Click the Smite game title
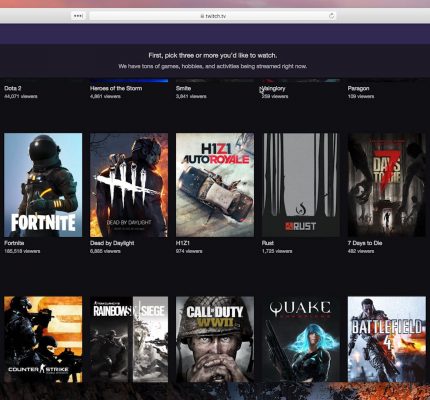Screen dimensions: 430x400 coord(183,88)
